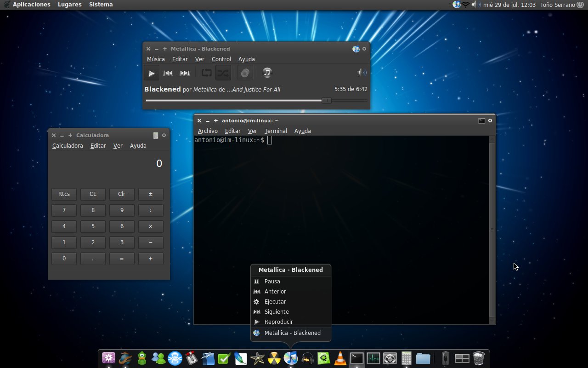Click the plus + key on the calculator

151,259
